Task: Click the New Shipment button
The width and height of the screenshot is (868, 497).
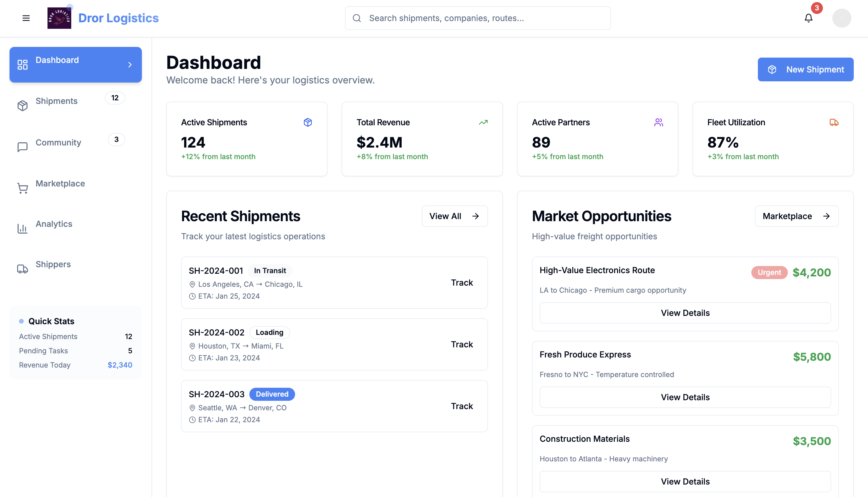Action: [805, 69]
